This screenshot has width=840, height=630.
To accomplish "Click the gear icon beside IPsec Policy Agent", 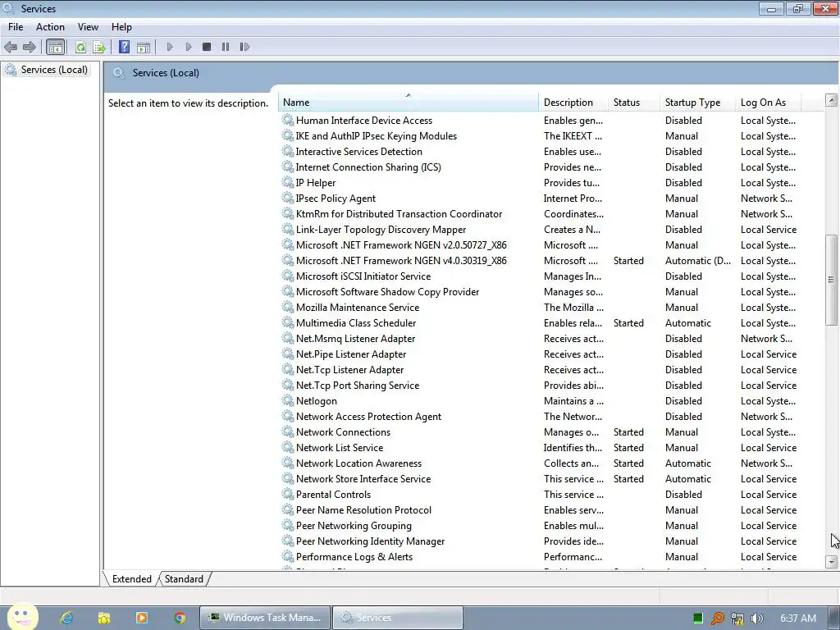I will click(x=288, y=199).
